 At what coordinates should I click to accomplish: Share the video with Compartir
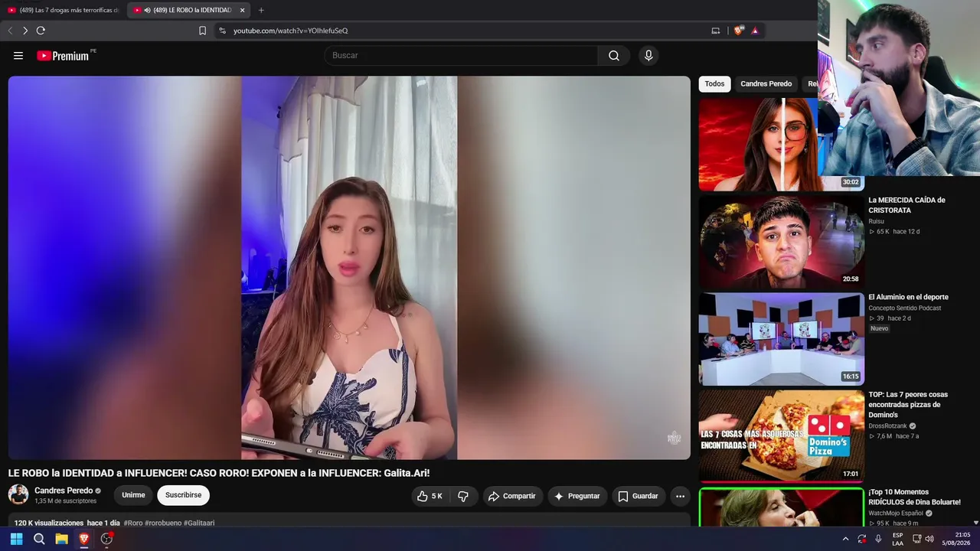pos(512,496)
